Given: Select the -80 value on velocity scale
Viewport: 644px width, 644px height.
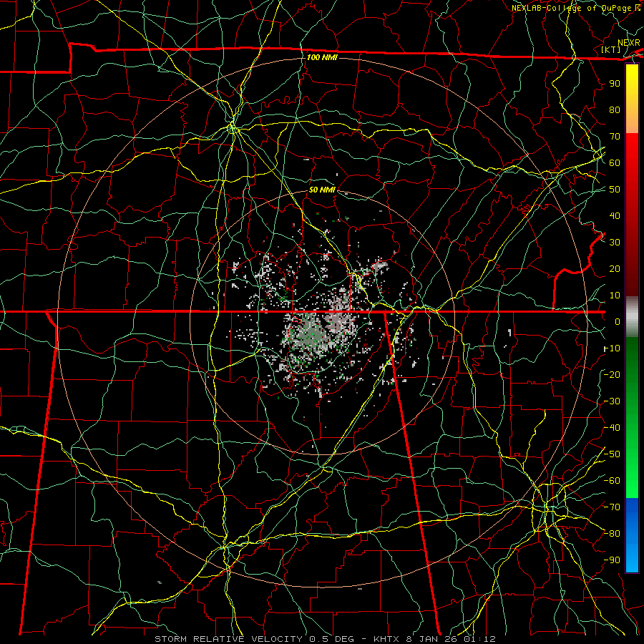Looking at the screenshot, I should pos(612,534).
